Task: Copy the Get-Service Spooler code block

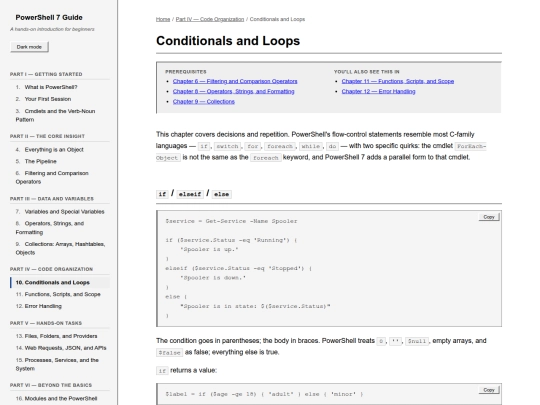Action: [x=489, y=217]
